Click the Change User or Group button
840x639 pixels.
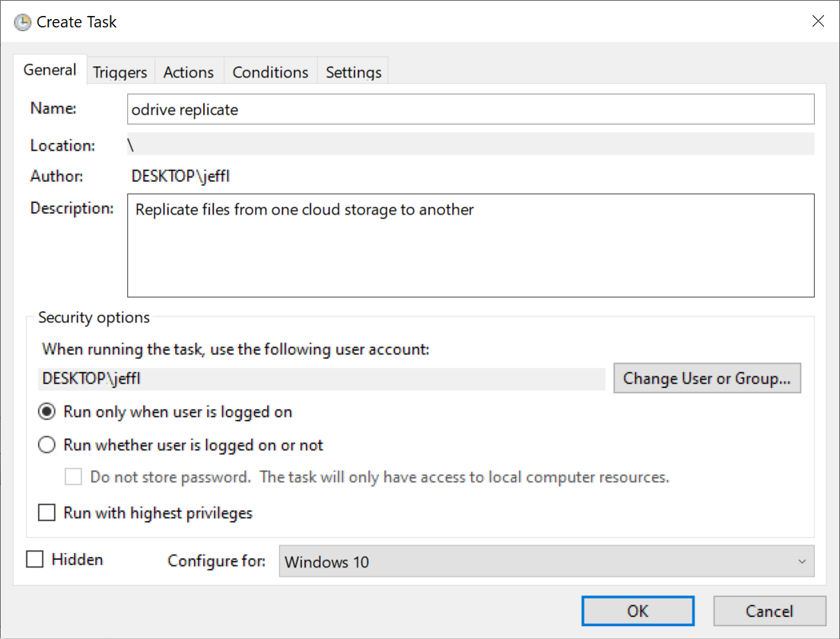(x=707, y=378)
